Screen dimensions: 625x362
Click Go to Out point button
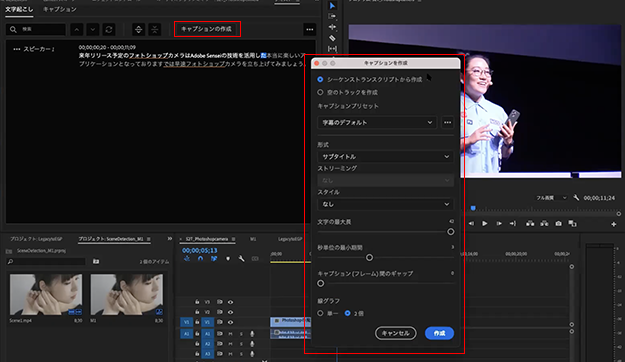coord(513,224)
